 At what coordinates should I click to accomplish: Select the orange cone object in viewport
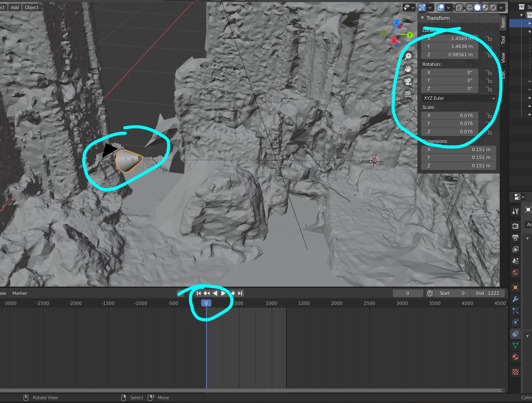point(129,160)
